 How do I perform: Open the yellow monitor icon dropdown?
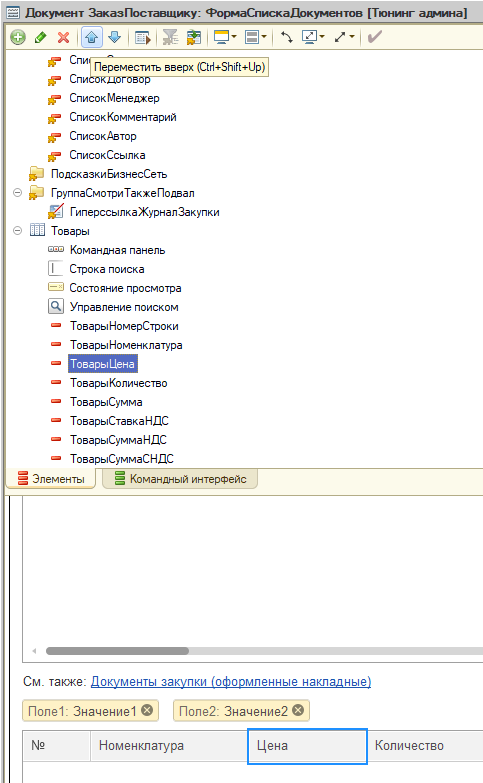tap(225, 37)
